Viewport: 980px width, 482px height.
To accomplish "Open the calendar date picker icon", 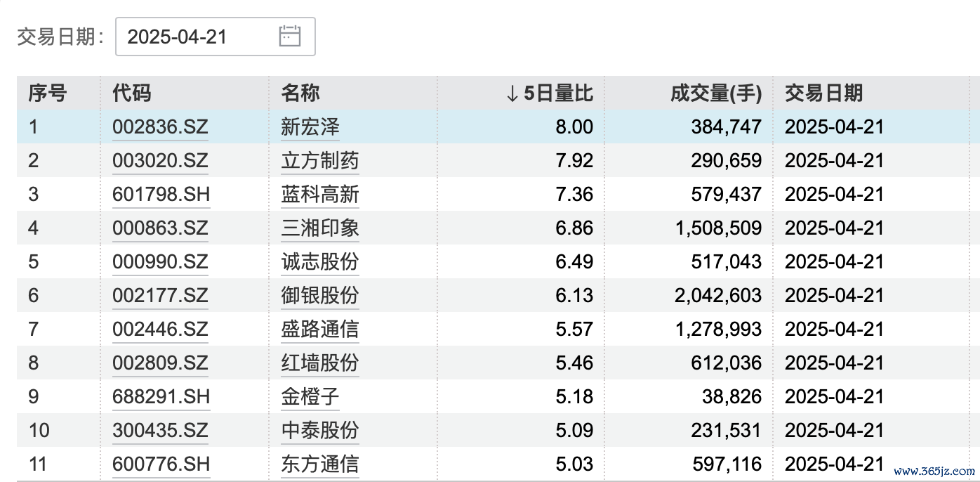I will [289, 37].
